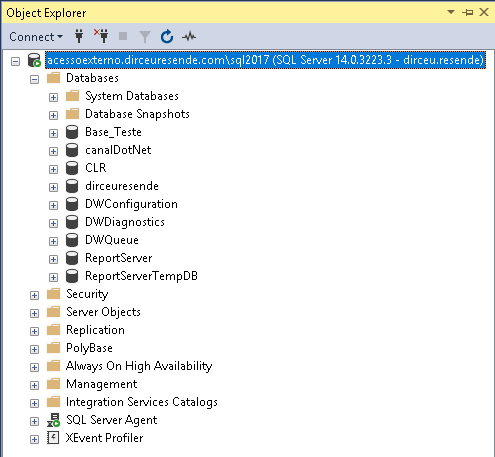Select the Integration Services Catalogs item
The width and height of the screenshot is (495, 457).
(x=142, y=402)
